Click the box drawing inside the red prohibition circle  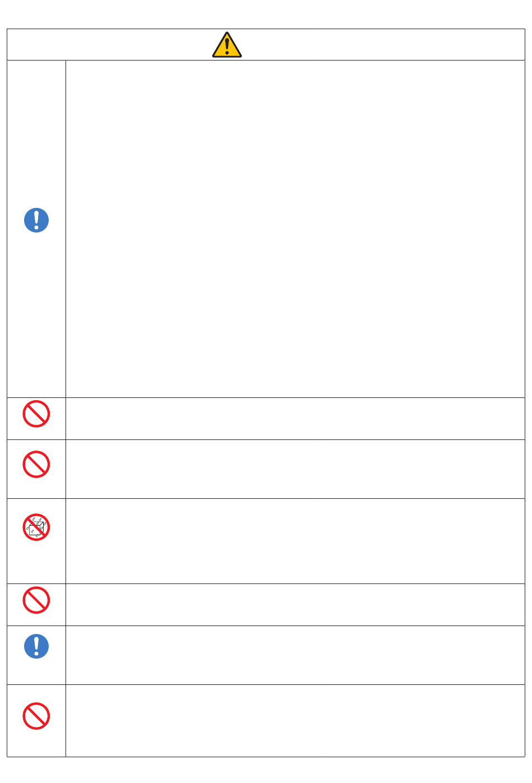coord(36,528)
